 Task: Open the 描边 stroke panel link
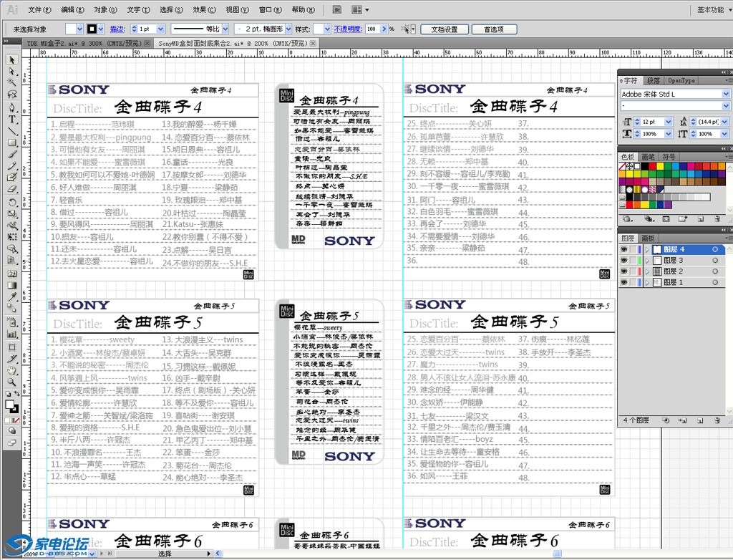117,29
